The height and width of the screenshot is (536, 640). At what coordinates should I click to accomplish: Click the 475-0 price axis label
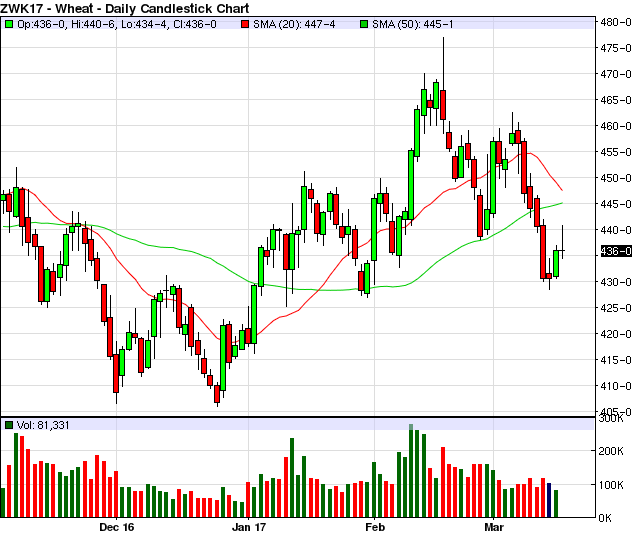coord(616,48)
